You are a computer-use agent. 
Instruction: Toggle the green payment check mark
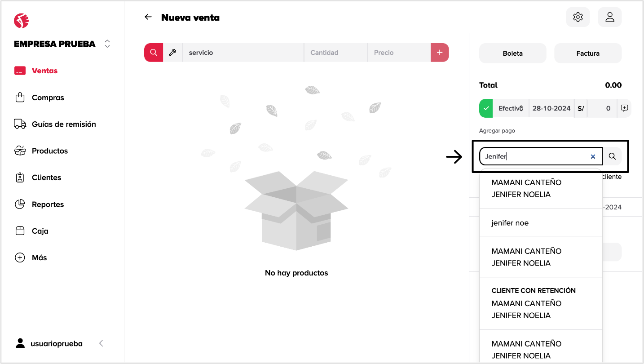click(x=486, y=108)
